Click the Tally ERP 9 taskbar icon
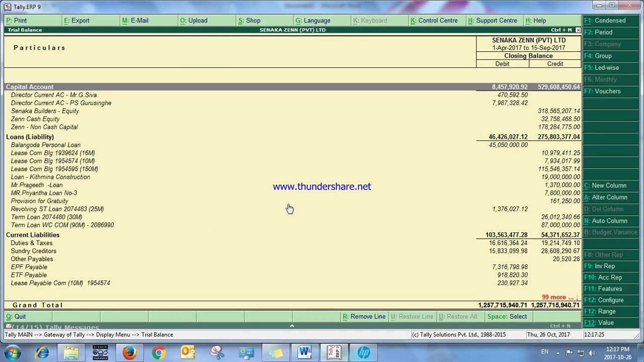Viewport: 644px width, 362px height. click(334, 353)
